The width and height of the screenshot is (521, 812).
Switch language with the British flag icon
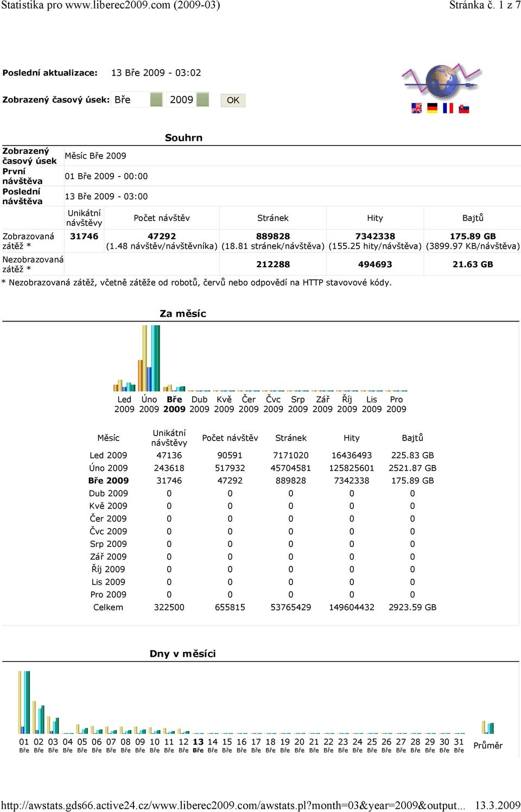417,108
